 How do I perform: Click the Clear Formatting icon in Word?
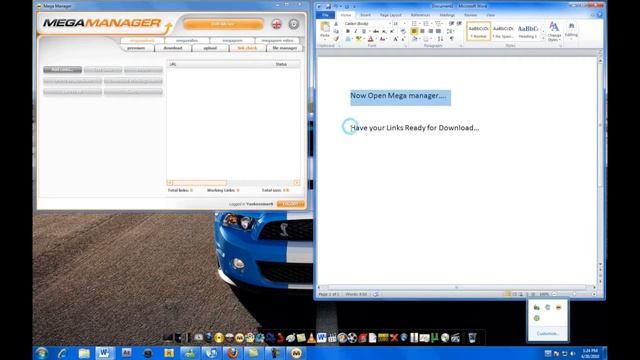[x=403, y=31]
